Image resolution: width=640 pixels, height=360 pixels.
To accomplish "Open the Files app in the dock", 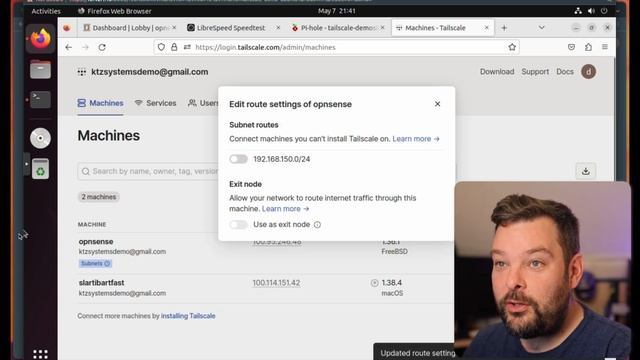I will (x=40, y=69).
